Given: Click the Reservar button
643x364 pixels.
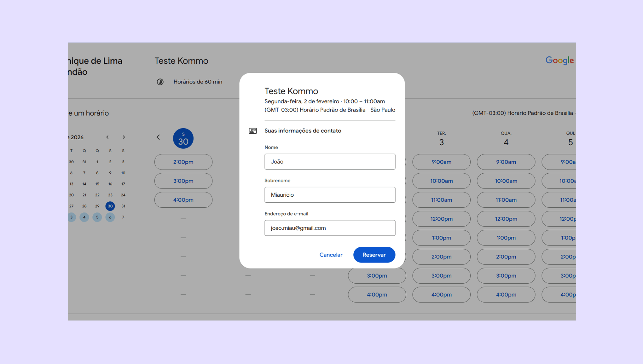Looking at the screenshot, I should (374, 255).
